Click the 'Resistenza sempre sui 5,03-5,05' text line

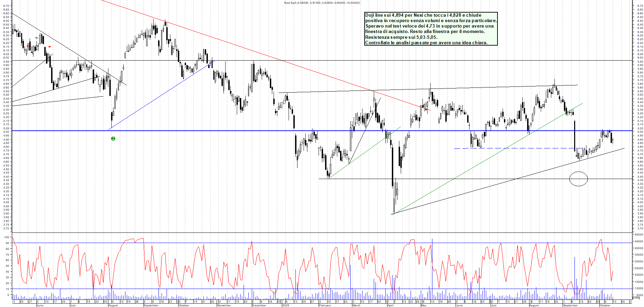[401, 37]
